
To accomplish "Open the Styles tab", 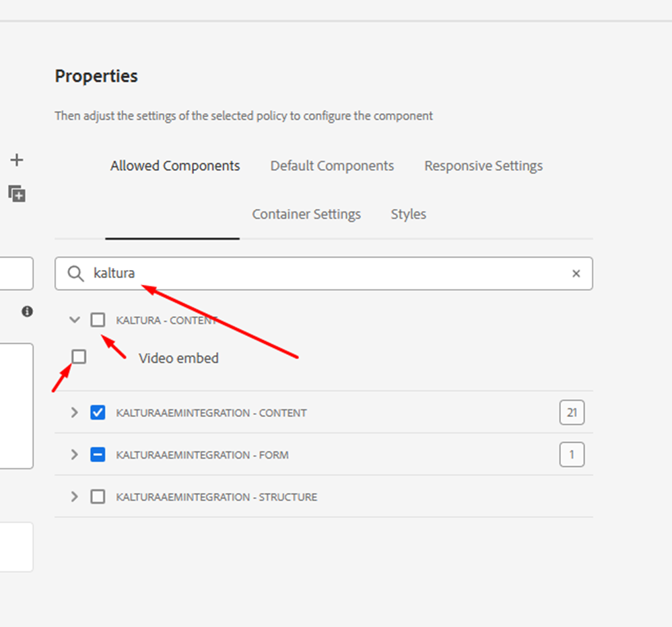I will click(x=409, y=214).
